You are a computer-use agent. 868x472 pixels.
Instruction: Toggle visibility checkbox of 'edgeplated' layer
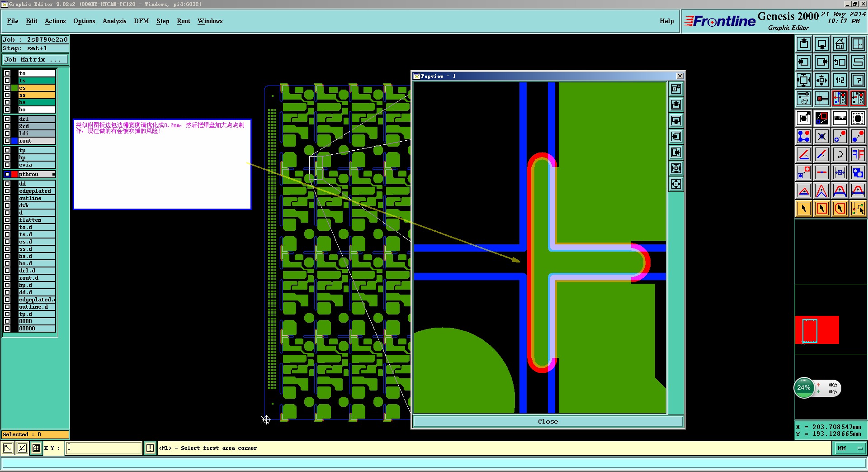[7, 191]
